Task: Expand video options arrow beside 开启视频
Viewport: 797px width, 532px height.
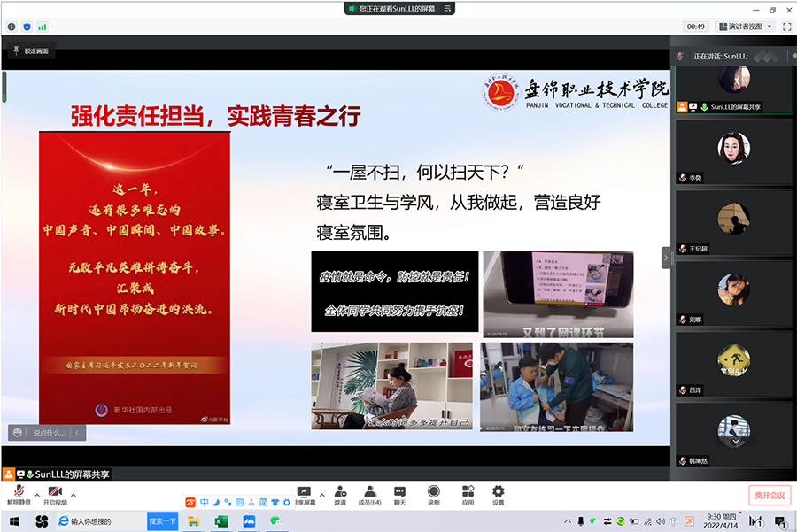Action: tap(73, 495)
